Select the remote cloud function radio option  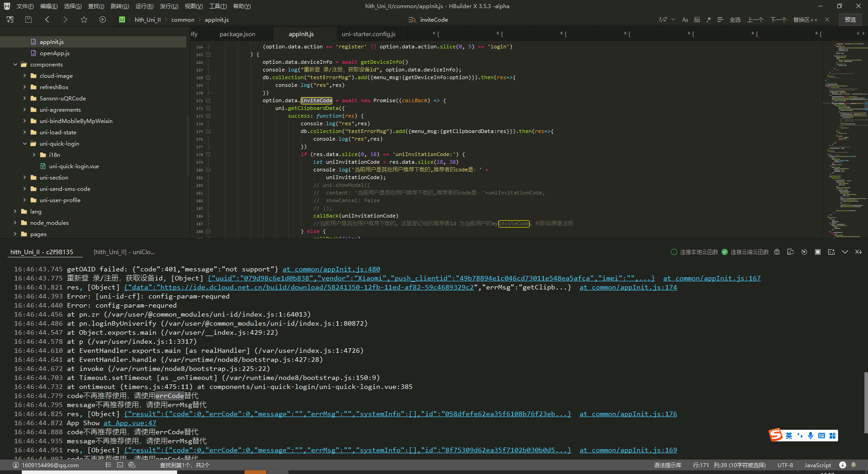pos(725,252)
